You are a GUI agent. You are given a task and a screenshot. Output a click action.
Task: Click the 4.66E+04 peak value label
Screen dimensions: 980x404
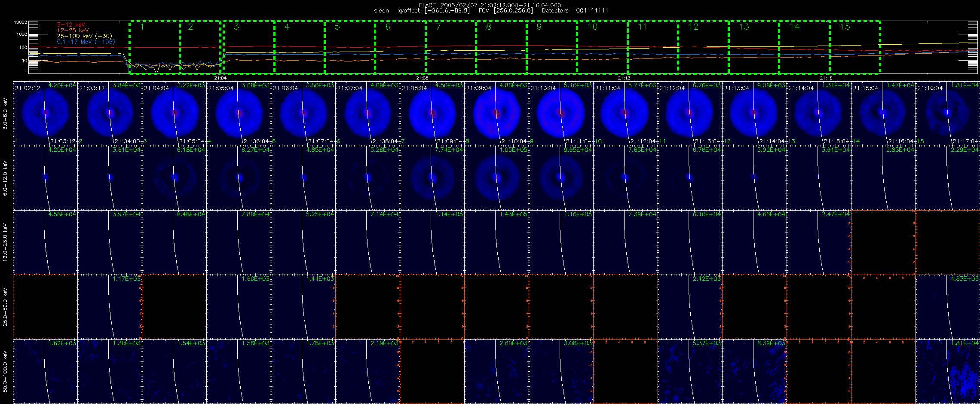point(771,214)
